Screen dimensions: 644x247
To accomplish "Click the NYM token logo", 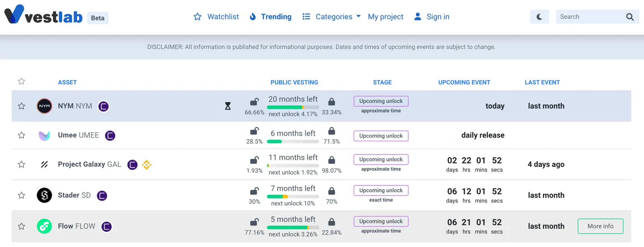I will click(x=44, y=106).
